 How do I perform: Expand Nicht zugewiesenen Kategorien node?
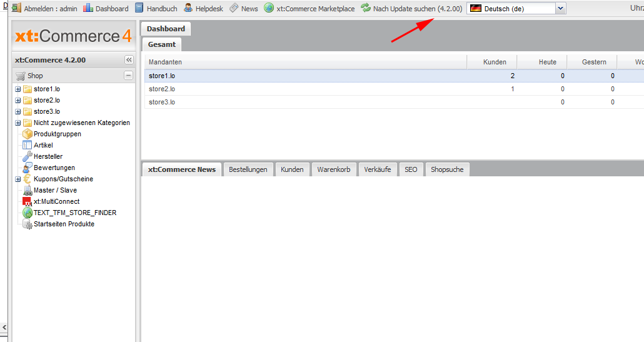pos(18,123)
